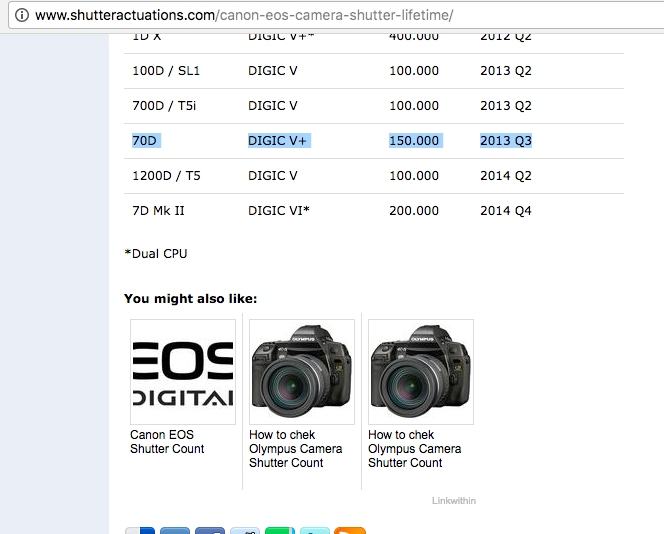Screen dimensions: 664x534
Task: Open the first Olympus camera thumbnail
Action: click(302, 372)
